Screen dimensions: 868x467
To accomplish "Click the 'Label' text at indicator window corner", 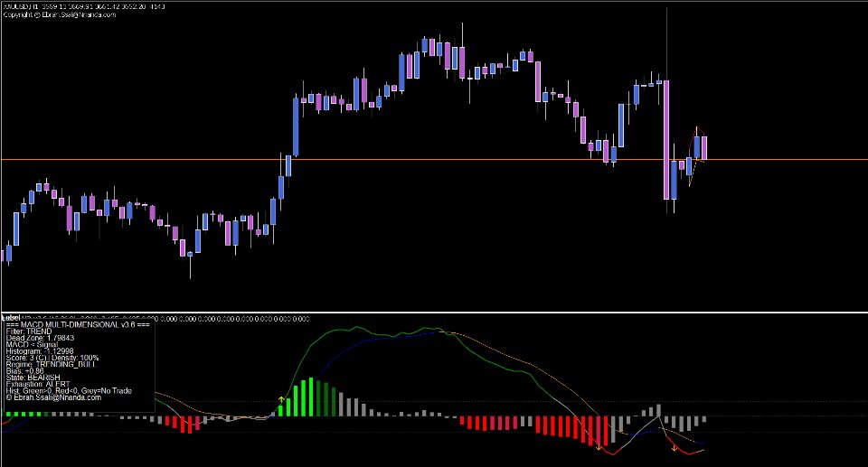I will coord(11,318).
